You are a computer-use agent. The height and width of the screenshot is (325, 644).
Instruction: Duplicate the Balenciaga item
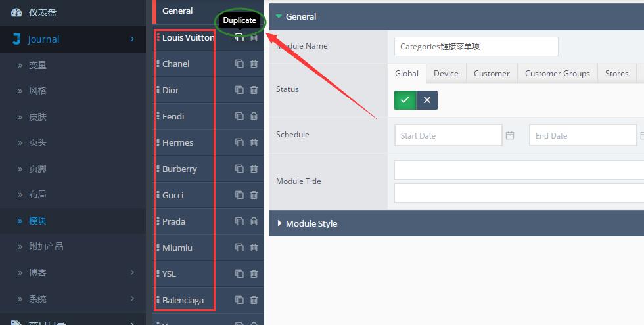239,300
